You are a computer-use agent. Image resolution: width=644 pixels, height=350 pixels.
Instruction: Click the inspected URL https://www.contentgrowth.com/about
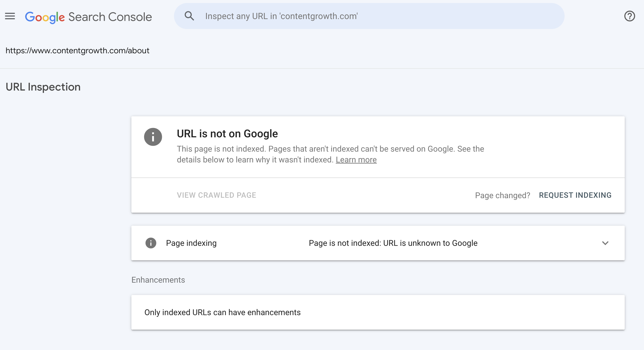[77, 50]
